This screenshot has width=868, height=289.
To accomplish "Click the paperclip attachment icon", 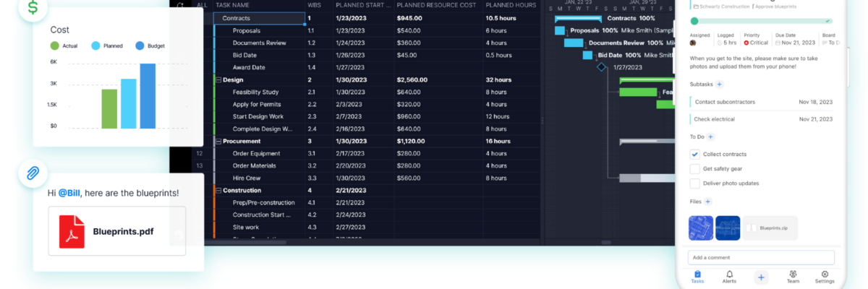I will (x=33, y=173).
